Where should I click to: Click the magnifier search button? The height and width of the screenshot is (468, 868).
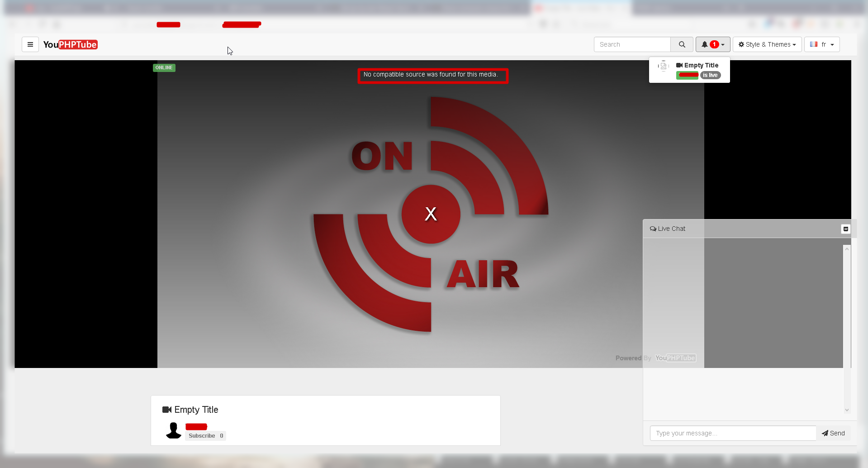682,44
